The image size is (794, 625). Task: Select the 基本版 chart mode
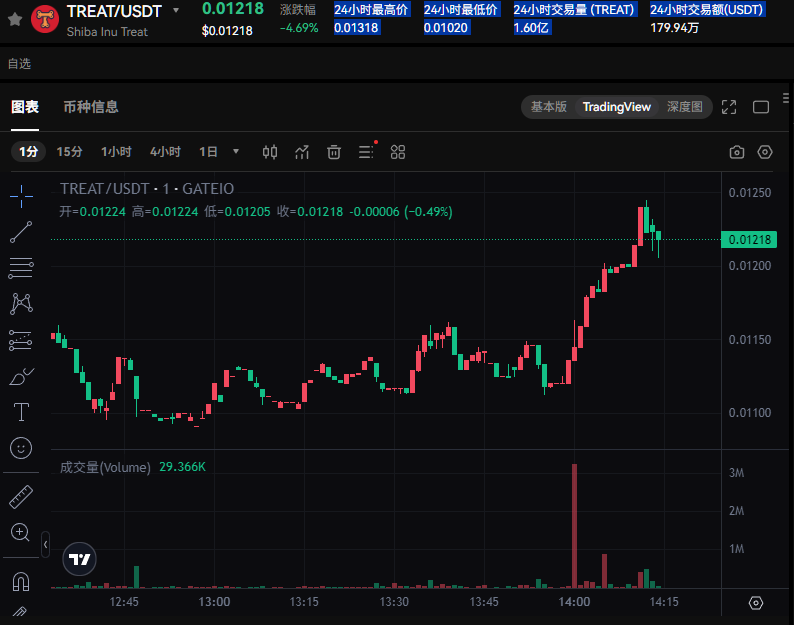click(x=548, y=107)
